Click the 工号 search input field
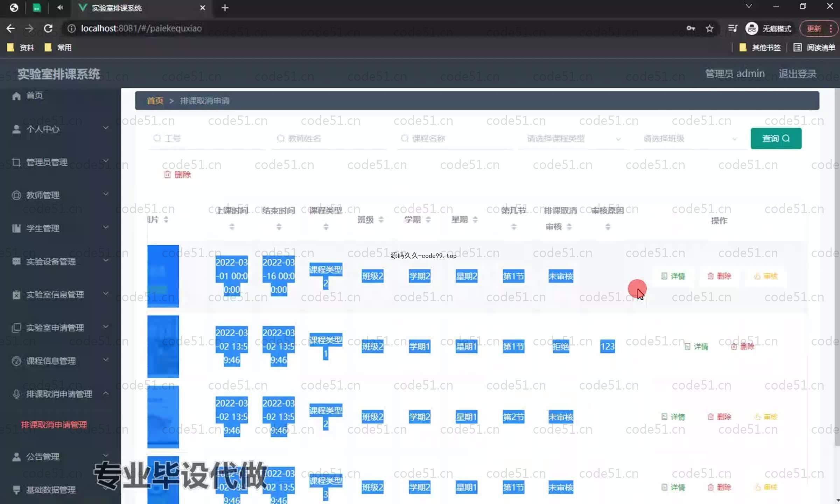840x504 pixels. click(206, 139)
